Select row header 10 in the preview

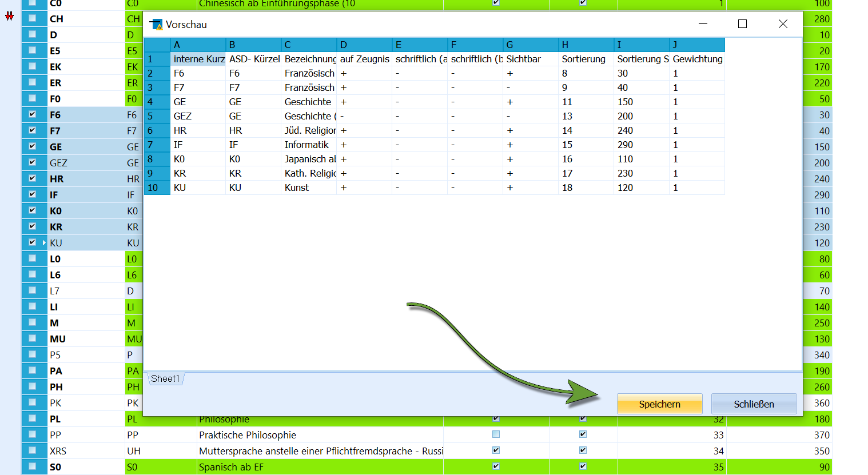pos(157,187)
